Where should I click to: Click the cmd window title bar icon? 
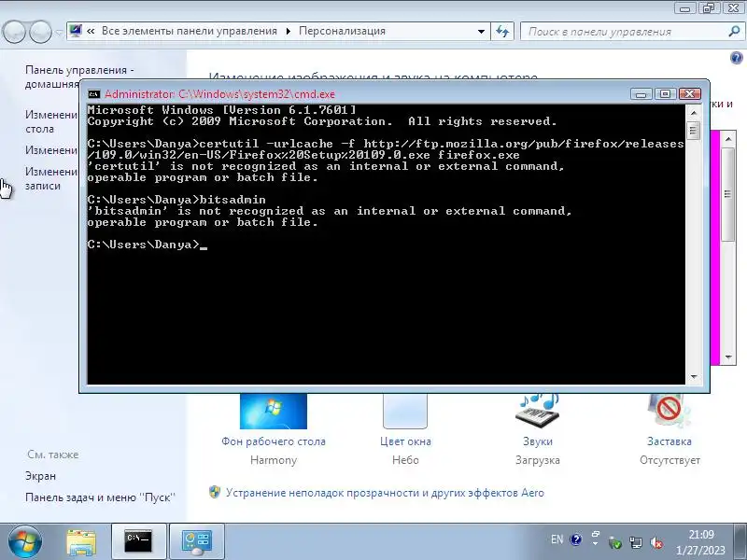pyautogui.click(x=94, y=94)
